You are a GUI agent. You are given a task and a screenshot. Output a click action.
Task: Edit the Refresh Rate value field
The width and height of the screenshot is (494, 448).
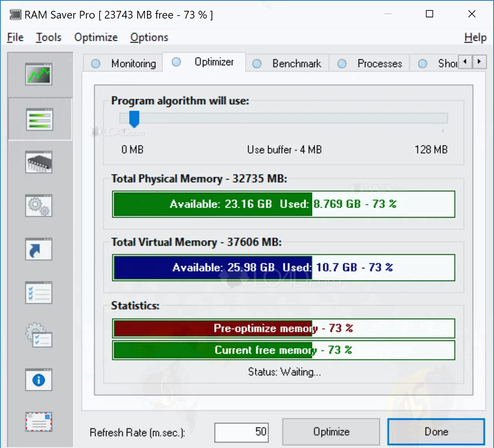[x=241, y=432]
